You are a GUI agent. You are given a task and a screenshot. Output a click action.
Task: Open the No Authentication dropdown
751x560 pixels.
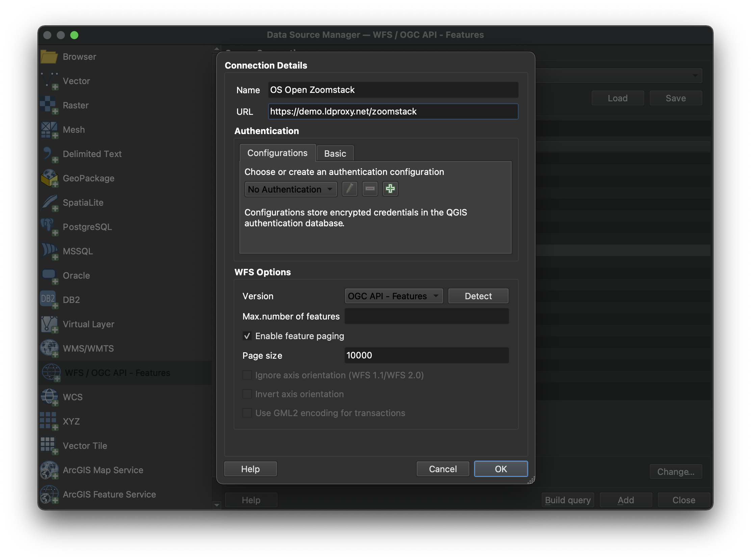point(291,189)
